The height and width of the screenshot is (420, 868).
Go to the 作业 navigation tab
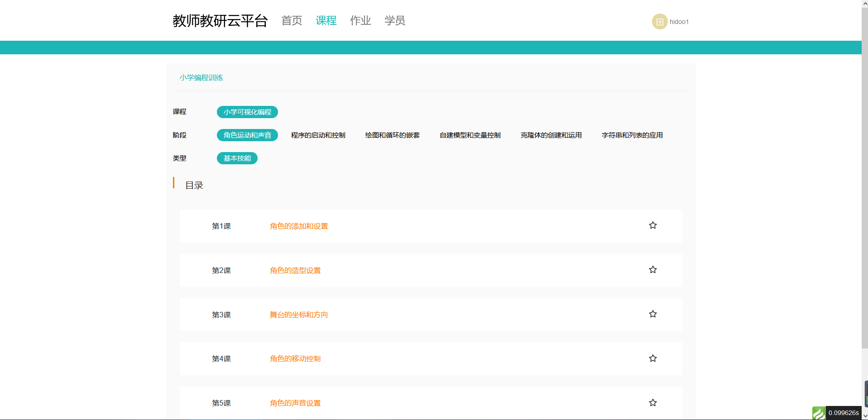tap(360, 21)
